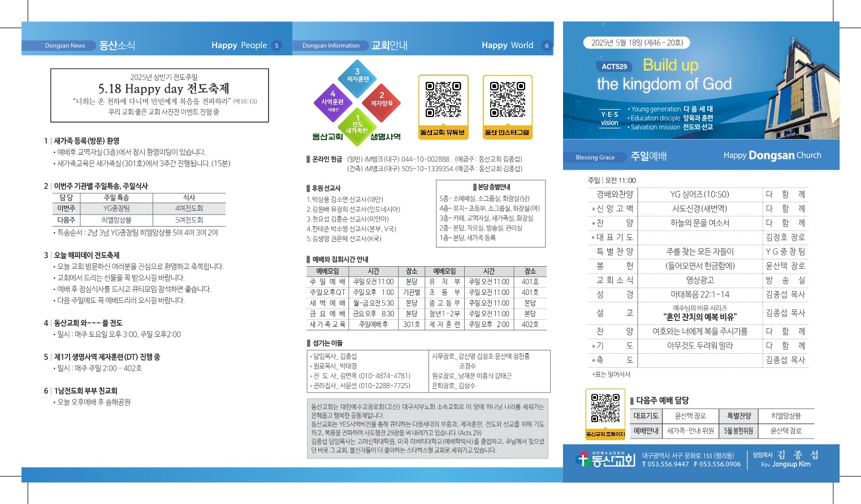Click the 동산교회 홈페이지 QR code
Image resolution: width=861 pixels, height=504 pixels.
pyautogui.click(x=605, y=409)
